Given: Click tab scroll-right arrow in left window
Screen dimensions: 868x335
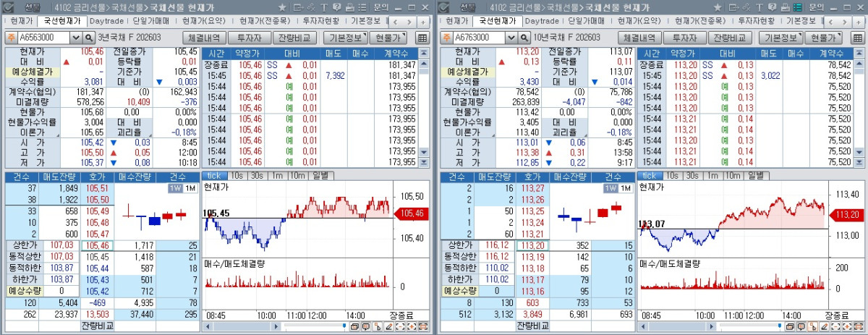Looking at the screenshot, I should coord(409,22).
